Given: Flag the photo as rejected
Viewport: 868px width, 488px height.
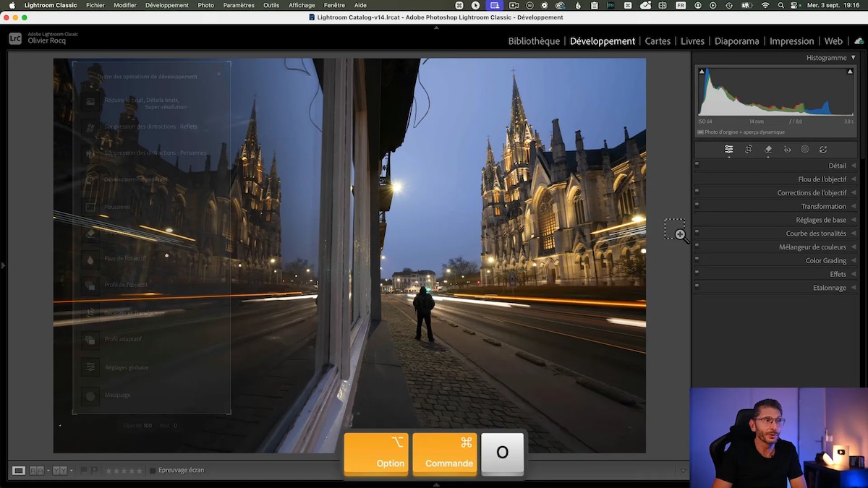Looking at the screenshot, I should [x=95, y=471].
